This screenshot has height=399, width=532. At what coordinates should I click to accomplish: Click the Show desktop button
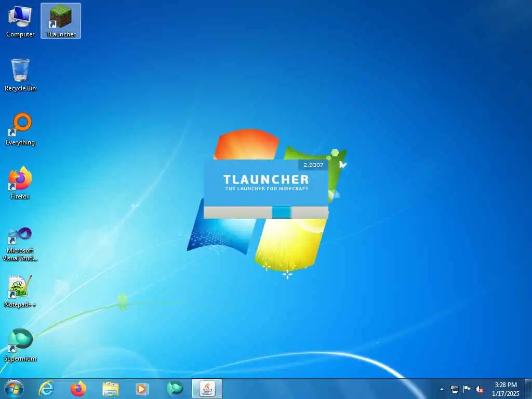tap(528, 389)
